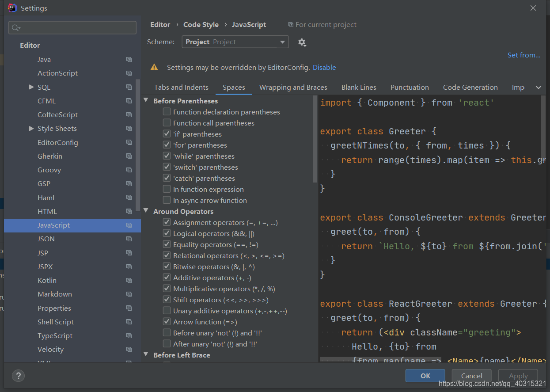550x392 pixels.
Task: Open the Scheme dropdown
Action: 235,42
